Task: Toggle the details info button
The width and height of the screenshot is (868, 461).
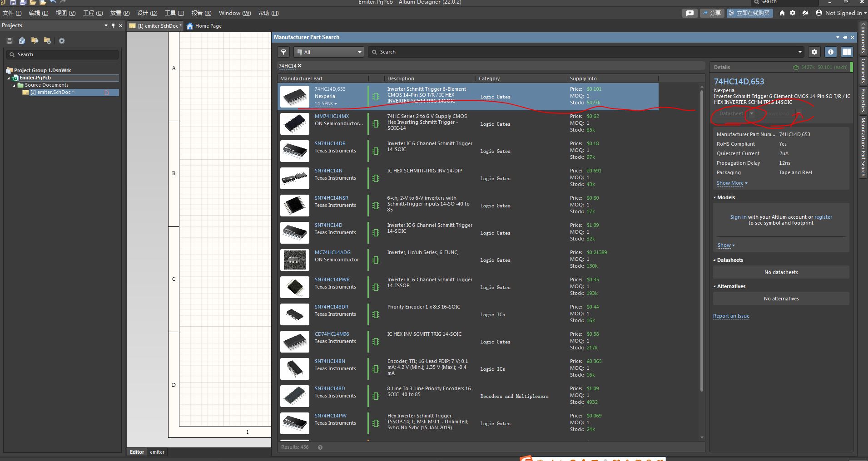Action: click(831, 52)
